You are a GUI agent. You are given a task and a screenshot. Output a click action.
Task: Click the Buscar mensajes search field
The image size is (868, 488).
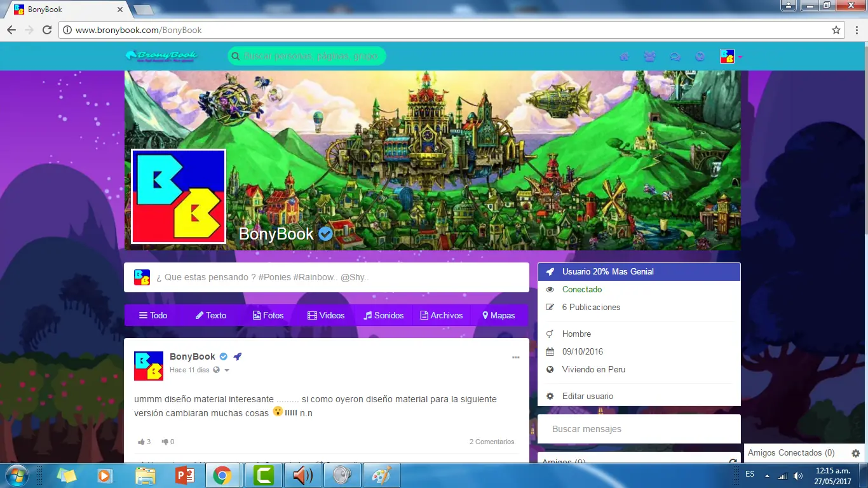[639, 429]
